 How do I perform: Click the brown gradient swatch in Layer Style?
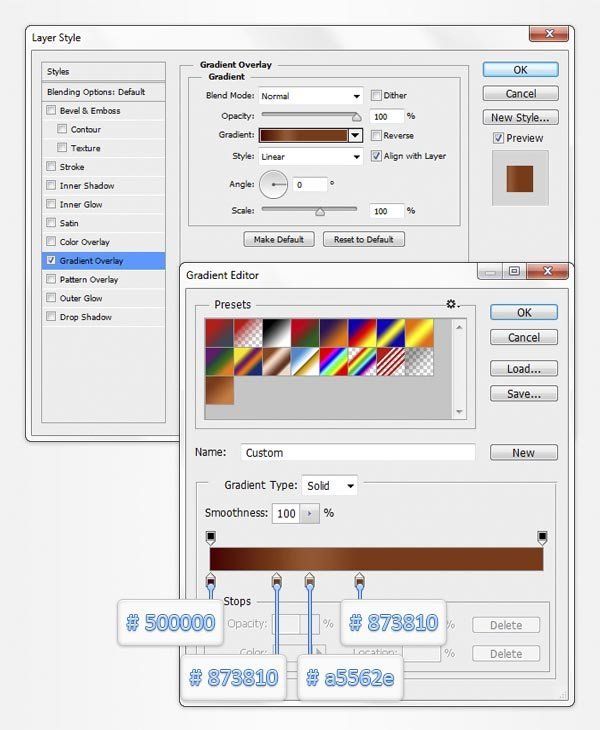pos(303,135)
